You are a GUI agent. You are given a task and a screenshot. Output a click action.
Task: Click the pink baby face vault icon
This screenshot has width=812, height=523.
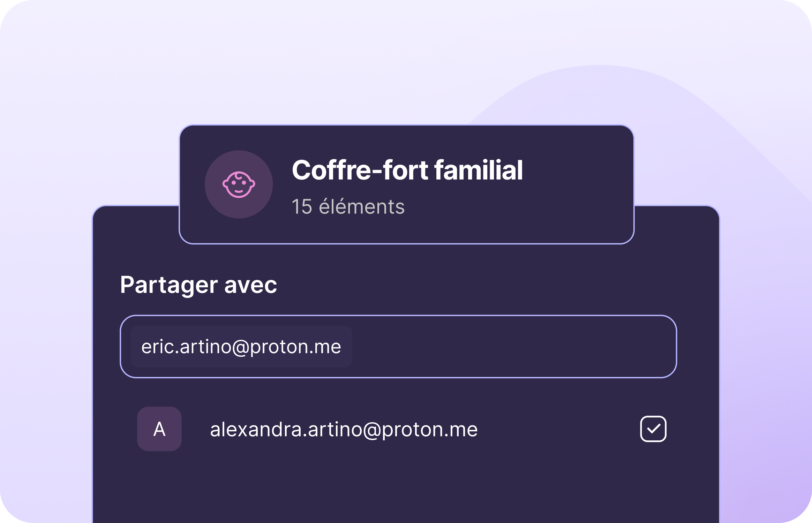coord(239,184)
